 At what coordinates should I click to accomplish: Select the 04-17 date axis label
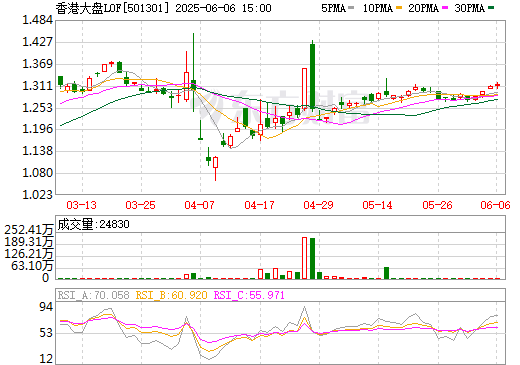coord(259,205)
